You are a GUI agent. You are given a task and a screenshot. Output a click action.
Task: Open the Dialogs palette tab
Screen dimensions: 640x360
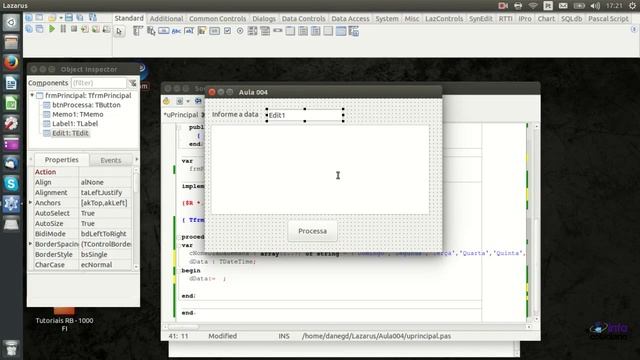pos(264,19)
